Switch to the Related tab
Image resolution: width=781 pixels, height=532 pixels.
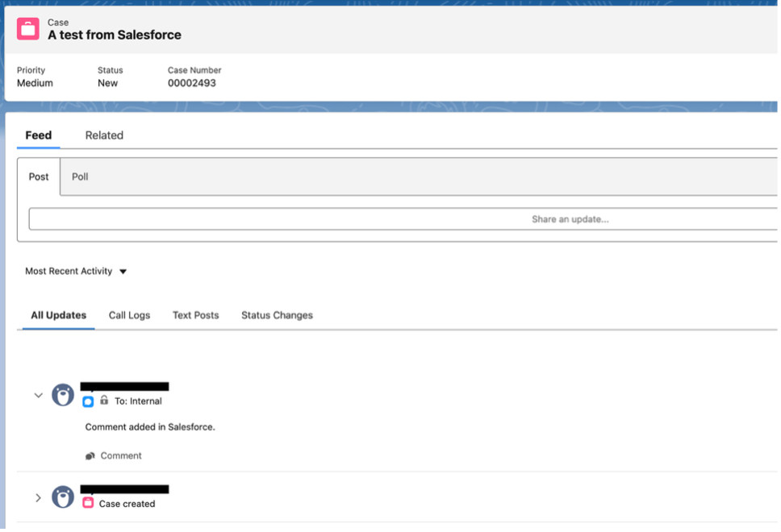pos(104,135)
